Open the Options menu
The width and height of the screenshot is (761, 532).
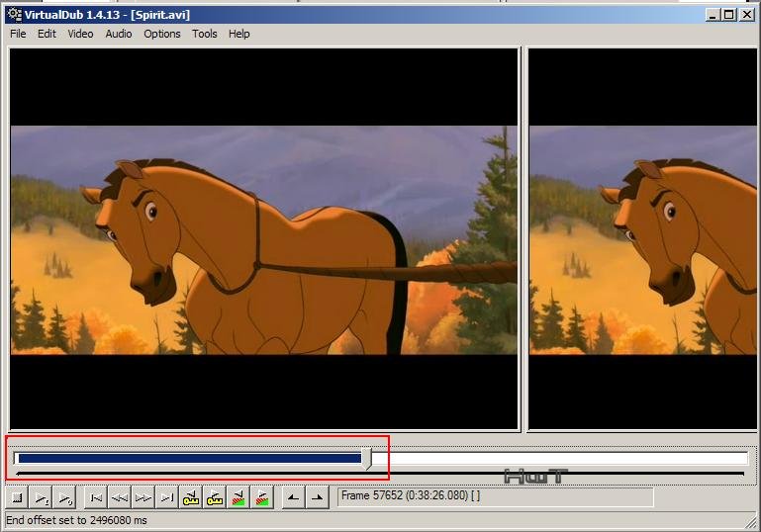[x=161, y=34]
